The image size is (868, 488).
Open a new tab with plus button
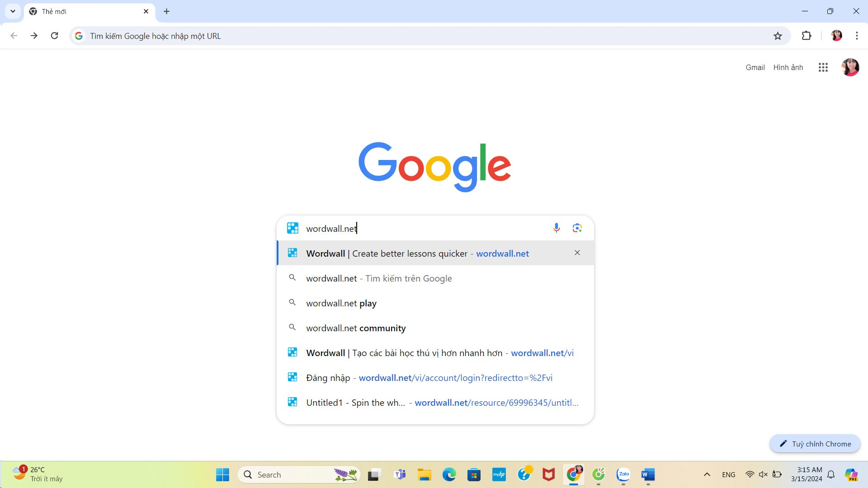(x=166, y=11)
